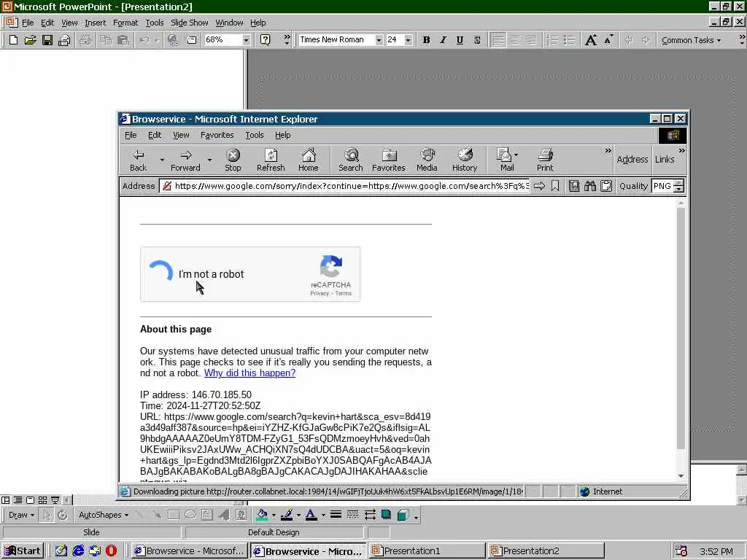The height and width of the screenshot is (560, 747).
Task: Click Decrease Font Size icon
Action: (608, 40)
